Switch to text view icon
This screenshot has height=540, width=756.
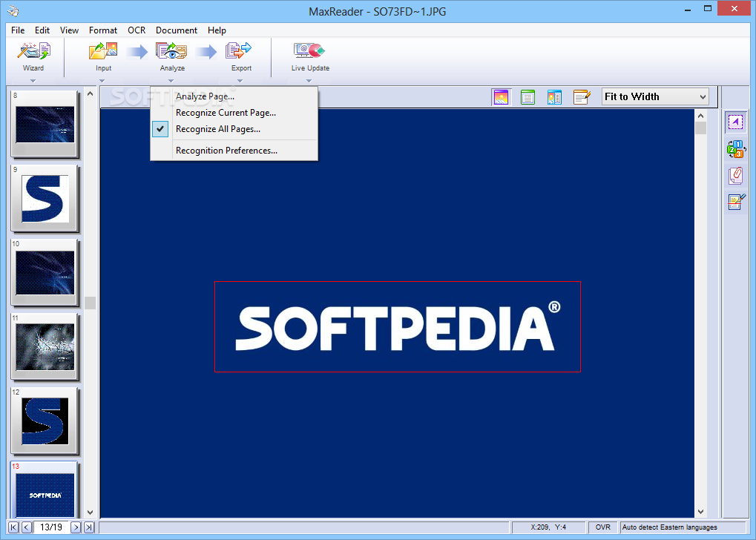pos(528,97)
